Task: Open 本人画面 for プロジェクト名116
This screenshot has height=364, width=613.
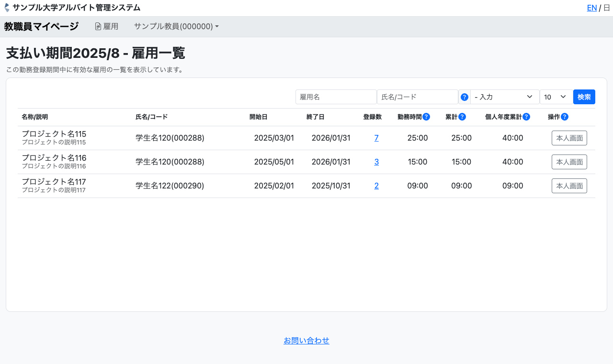Action: pyautogui.click(x=569, y=162)
